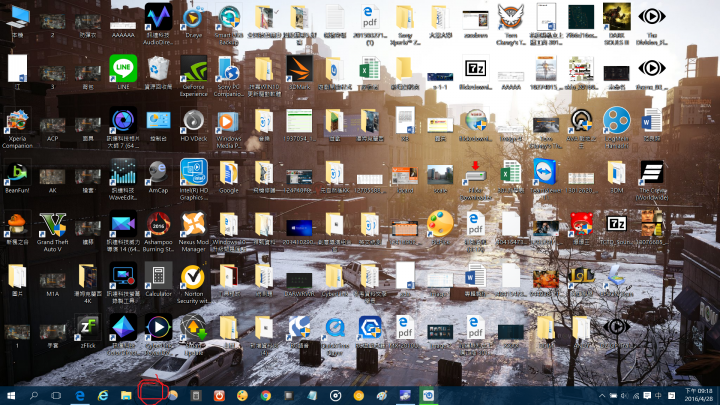Open the LINE desktop shortcut
The image size is (720, 405).
tap(123, 72)
